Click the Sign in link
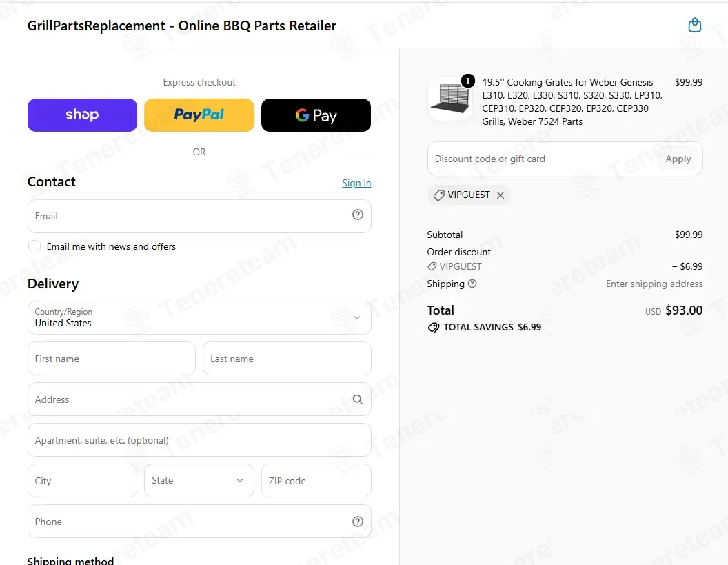Viewport: 728px width, 565px height. (x=356, y=183)
